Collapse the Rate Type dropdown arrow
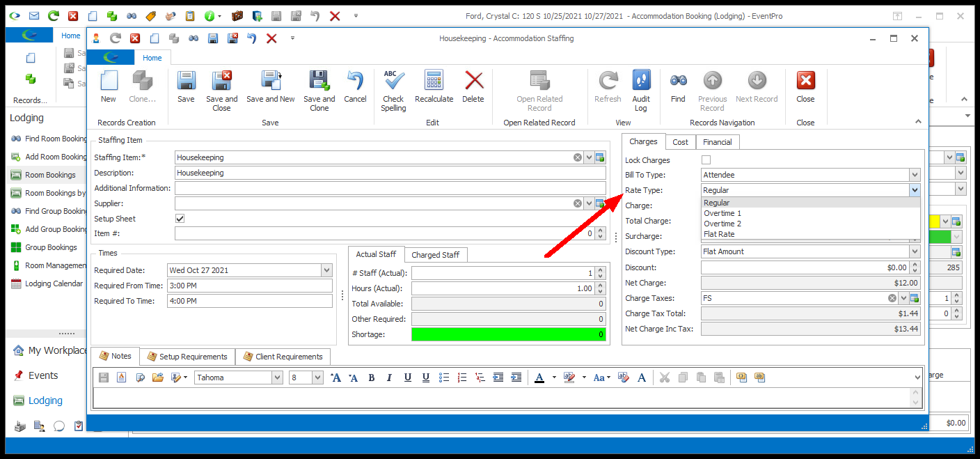Viewport: 980px width, 459px height. tap(915, 190)
